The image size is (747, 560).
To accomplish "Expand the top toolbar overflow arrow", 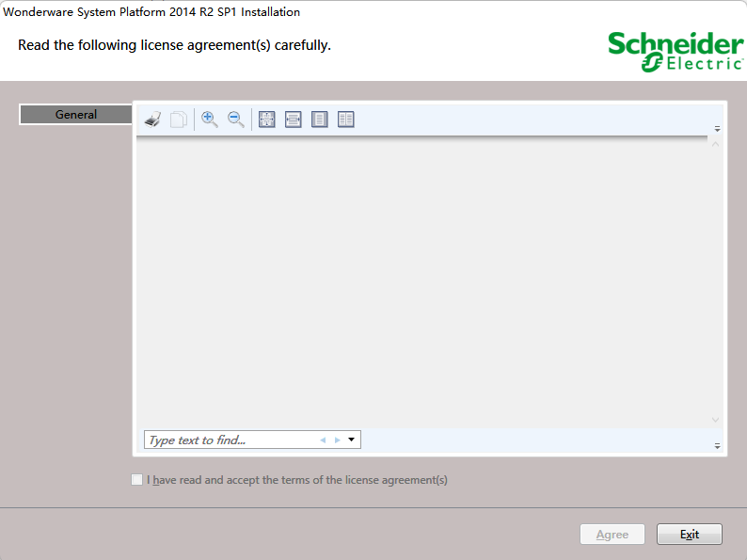I will (717, 129).
